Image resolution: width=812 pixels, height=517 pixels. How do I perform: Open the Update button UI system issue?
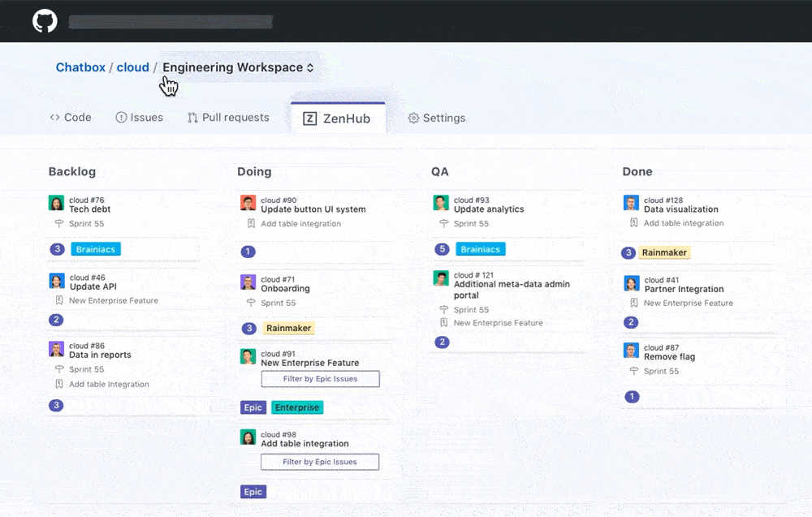[313, 209]
